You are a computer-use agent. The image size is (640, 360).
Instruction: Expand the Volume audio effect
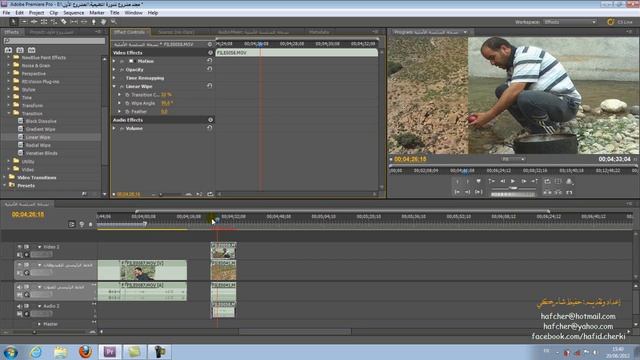114,129
